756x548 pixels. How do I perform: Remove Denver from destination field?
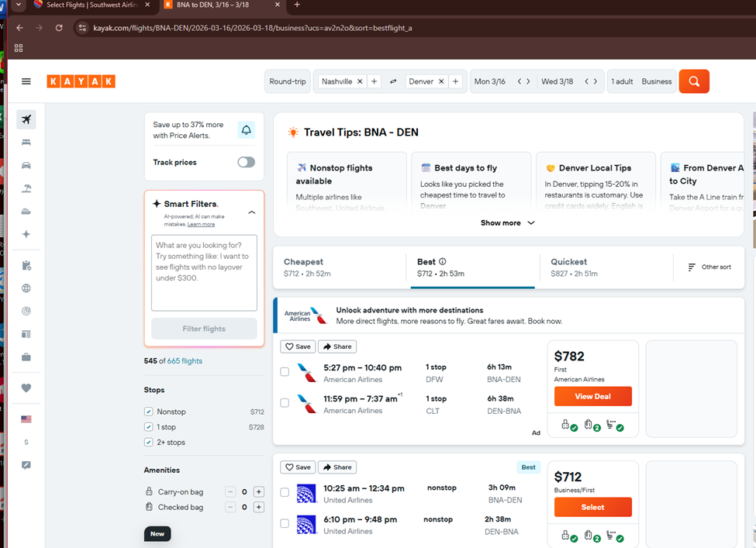pos(440,81)
